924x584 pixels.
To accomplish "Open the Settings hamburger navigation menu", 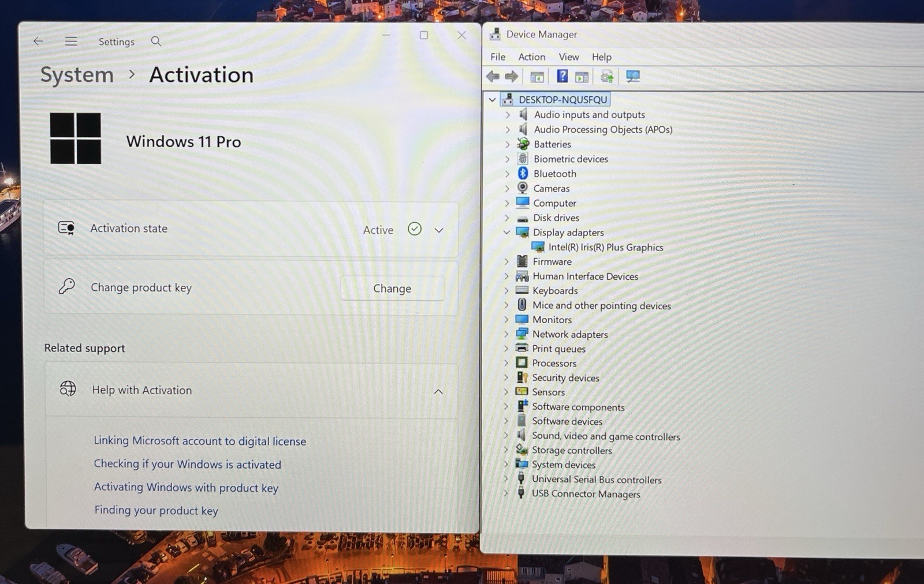I will (x=71, y=41).
